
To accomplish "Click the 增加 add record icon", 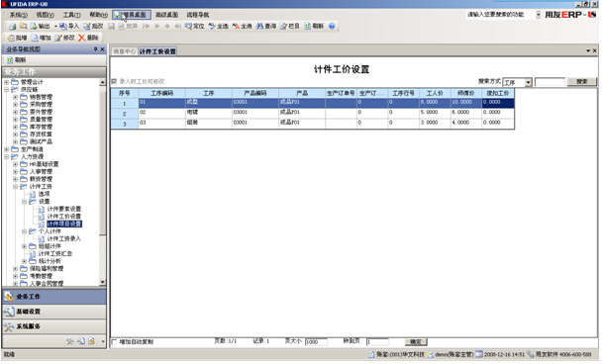I will click(35, 38).
